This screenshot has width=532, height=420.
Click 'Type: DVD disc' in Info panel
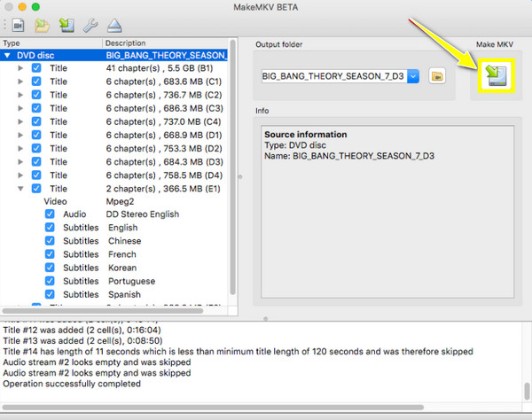[x=295, y=145]
